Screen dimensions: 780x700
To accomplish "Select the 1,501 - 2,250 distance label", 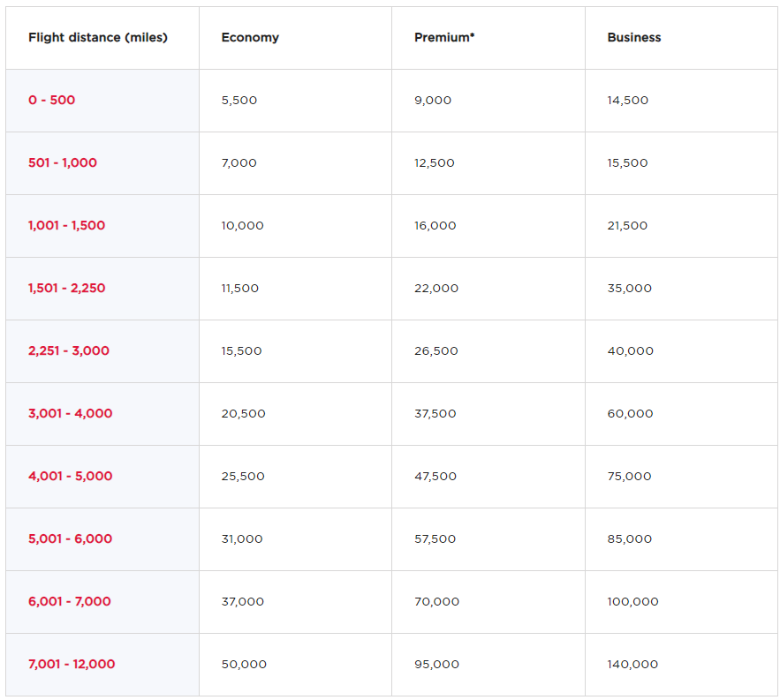I will coord(66,289).
